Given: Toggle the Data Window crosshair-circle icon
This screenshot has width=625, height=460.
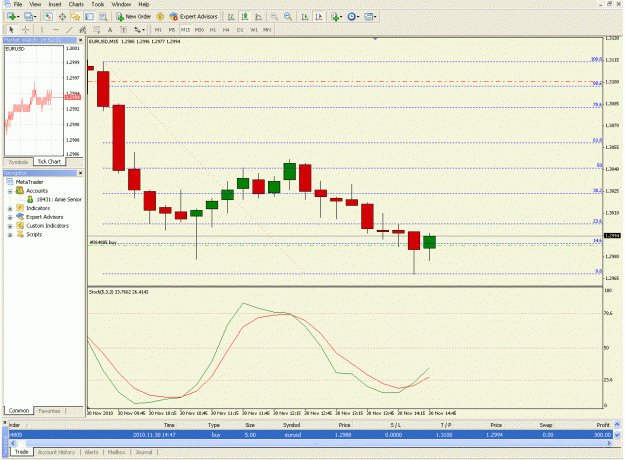Looking at the screenshot, I should (62, 16).
